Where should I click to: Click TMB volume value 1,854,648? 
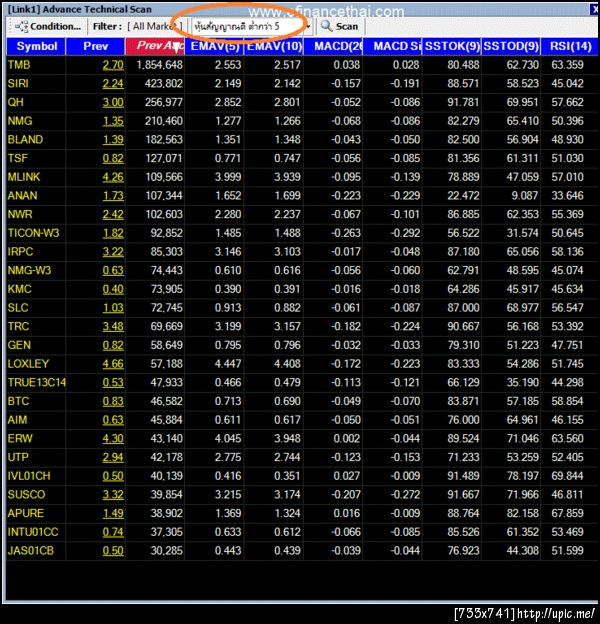tap(160, 65)
